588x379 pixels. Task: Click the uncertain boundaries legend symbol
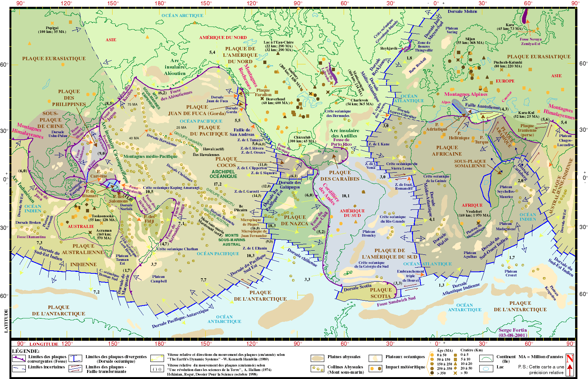pos(19,368)
